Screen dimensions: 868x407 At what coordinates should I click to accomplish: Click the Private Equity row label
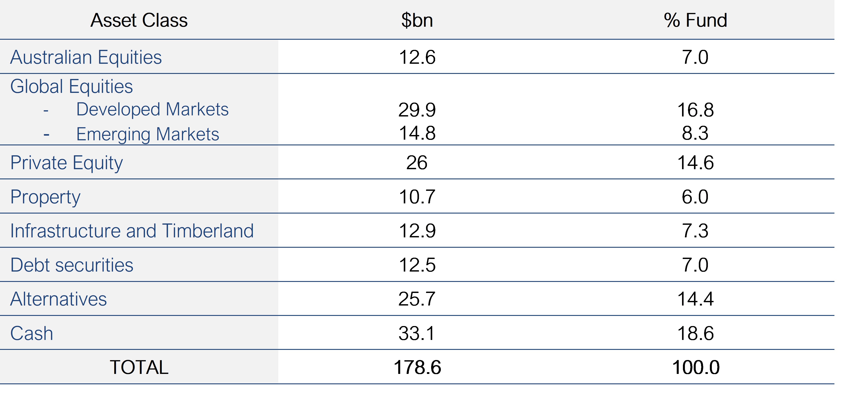[x=66, y=163]
